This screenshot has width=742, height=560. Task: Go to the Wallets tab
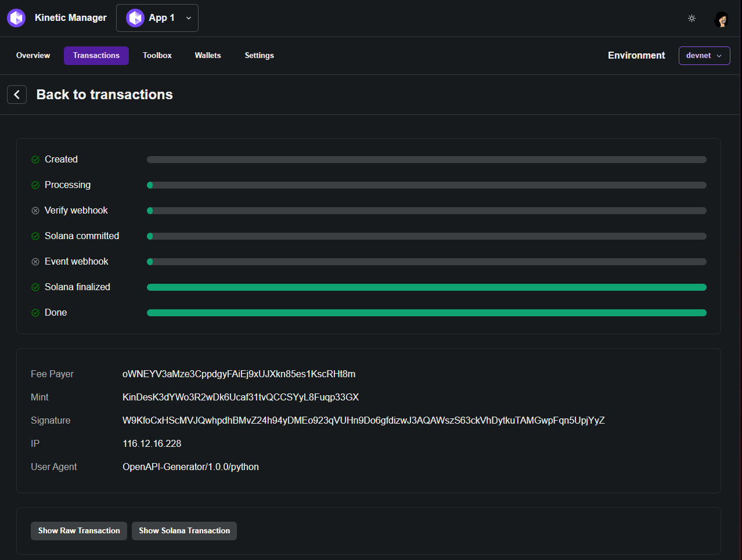point(208,56)
